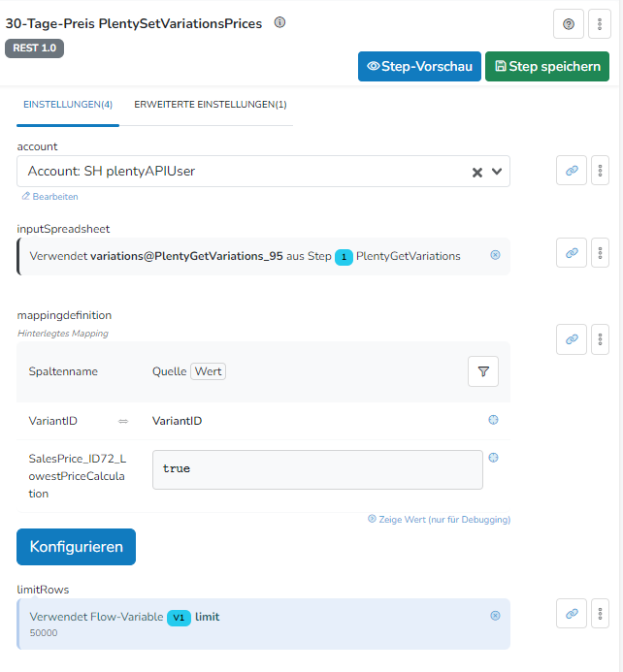623x672 pixels.
Task: Click the Step speichern button
Action: pos(547,66)
